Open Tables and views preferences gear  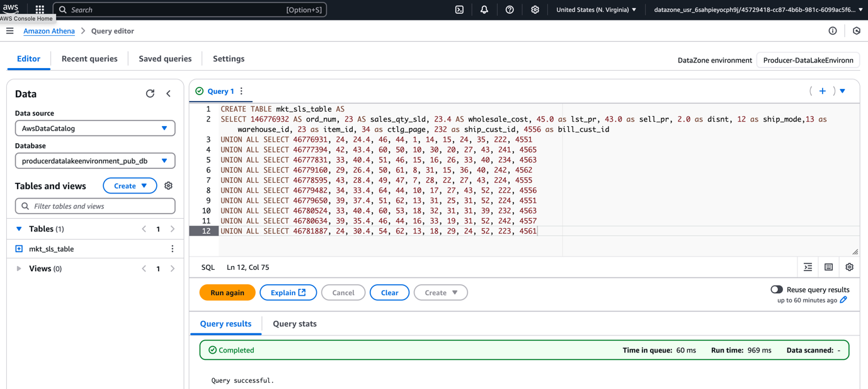point(168,185)
